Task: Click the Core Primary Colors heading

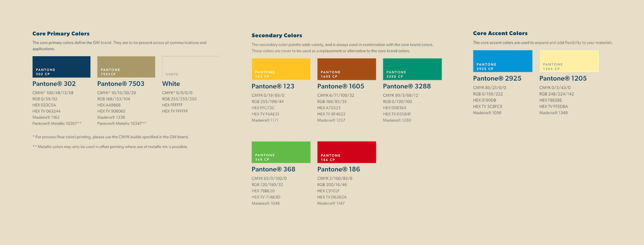Action: (61, 34)
